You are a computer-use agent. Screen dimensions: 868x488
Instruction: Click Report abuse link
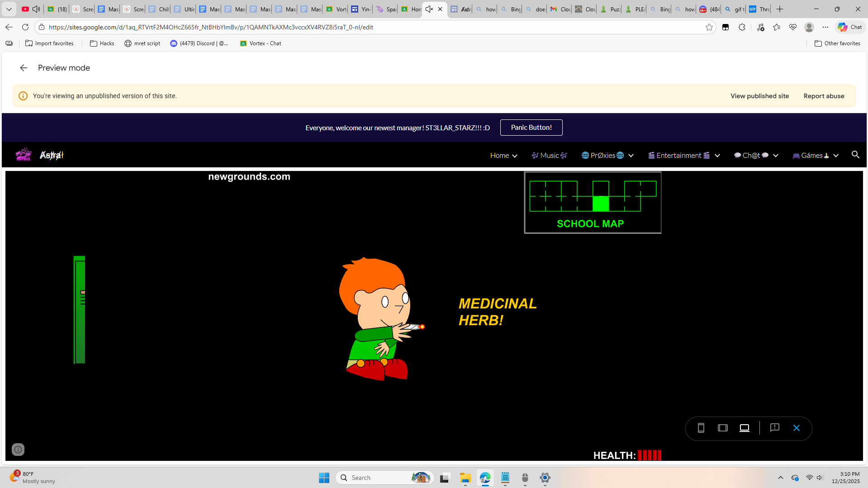(824, 96)
